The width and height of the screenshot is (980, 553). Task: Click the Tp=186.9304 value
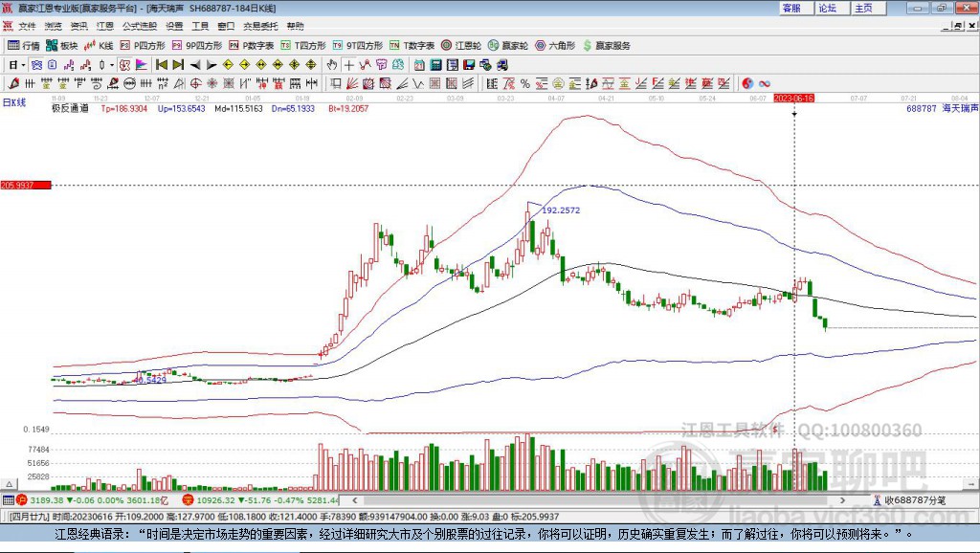(x=124, y=109)
